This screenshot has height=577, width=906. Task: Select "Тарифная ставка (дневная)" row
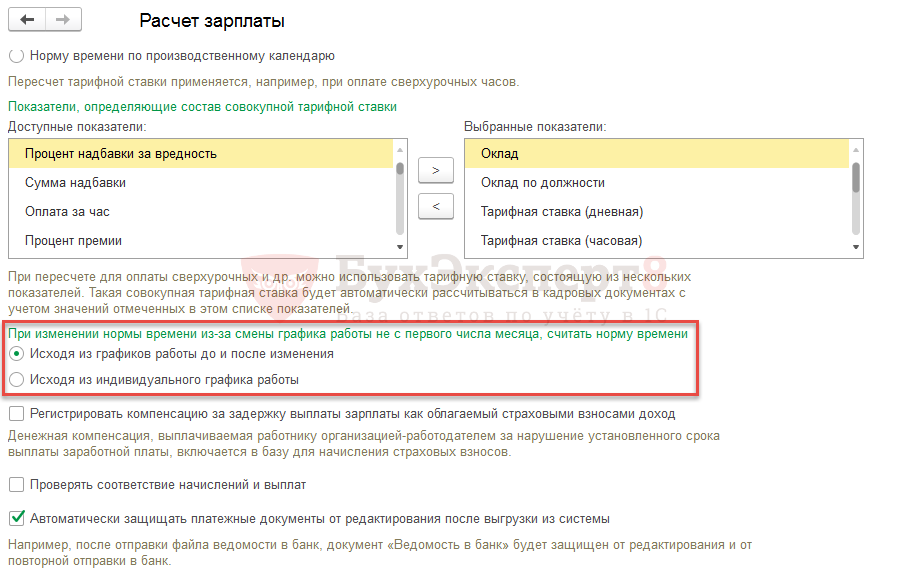[657, 211]
